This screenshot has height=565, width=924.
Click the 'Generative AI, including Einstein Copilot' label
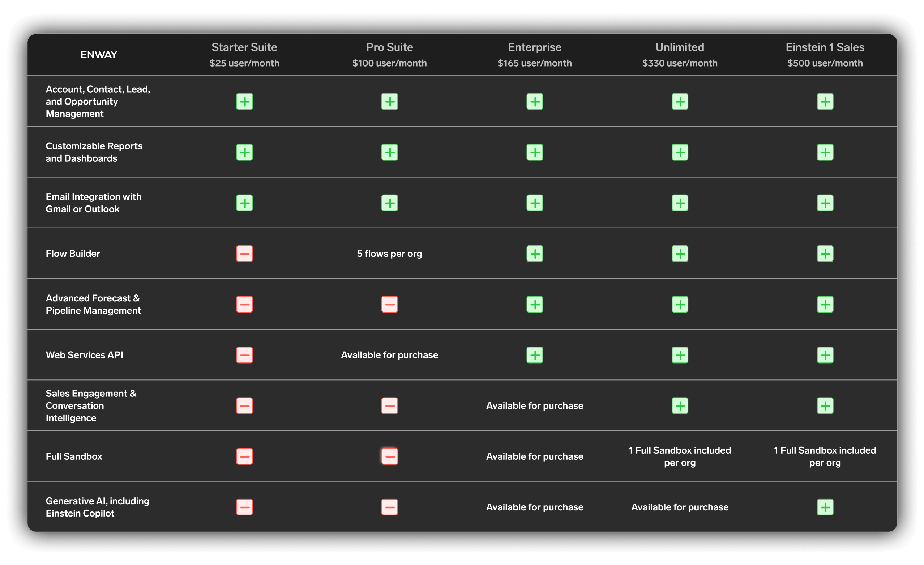[x=98, y=507]
